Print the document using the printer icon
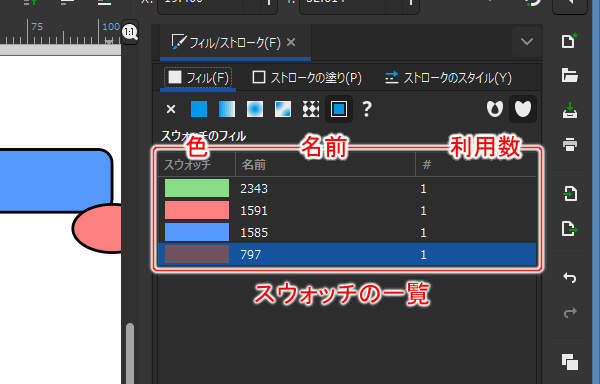 (569, 145)
